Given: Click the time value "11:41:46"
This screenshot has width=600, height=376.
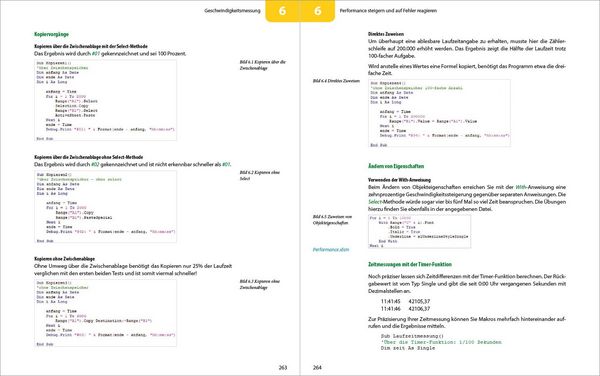Looking at the screenshot, I should point(390,309).
